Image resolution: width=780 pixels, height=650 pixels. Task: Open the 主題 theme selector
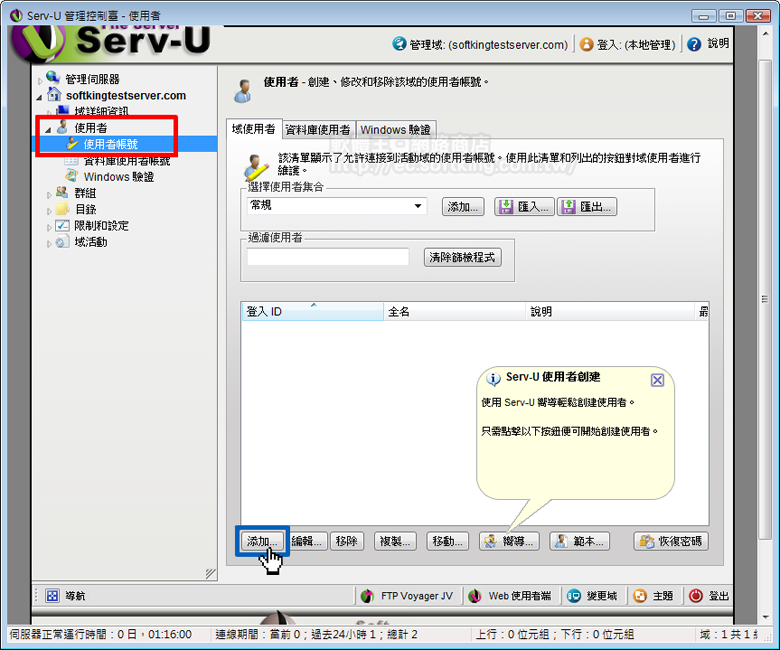640,596
